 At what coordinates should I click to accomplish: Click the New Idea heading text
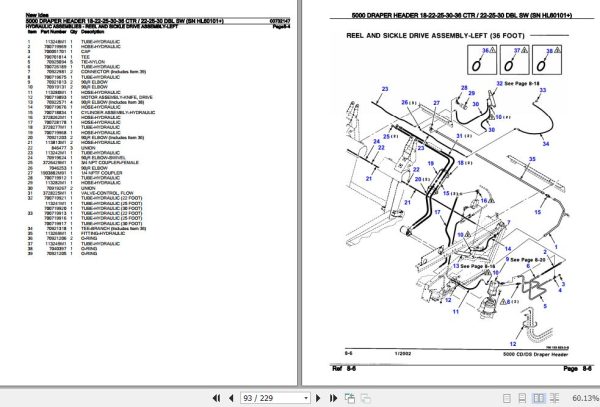point(37,15)
